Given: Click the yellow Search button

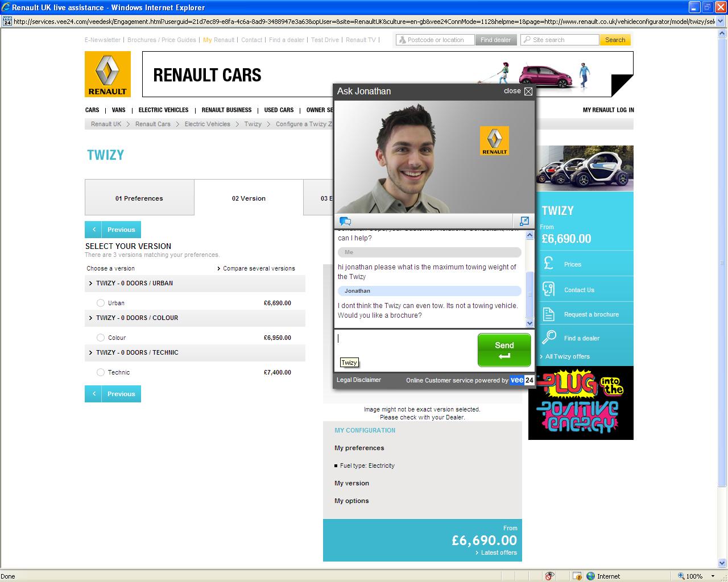Looking at the screenshot, I should click(615, 40).
